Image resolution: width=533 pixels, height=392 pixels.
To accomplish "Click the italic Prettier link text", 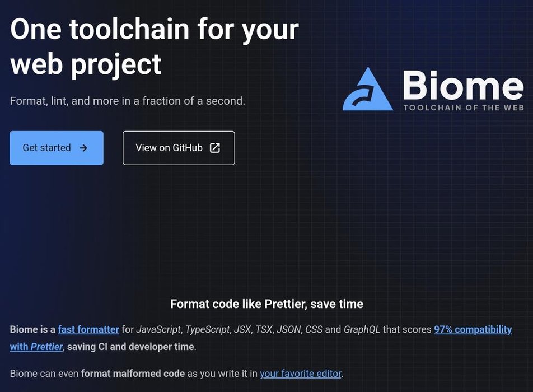I will tap(46, 347).
